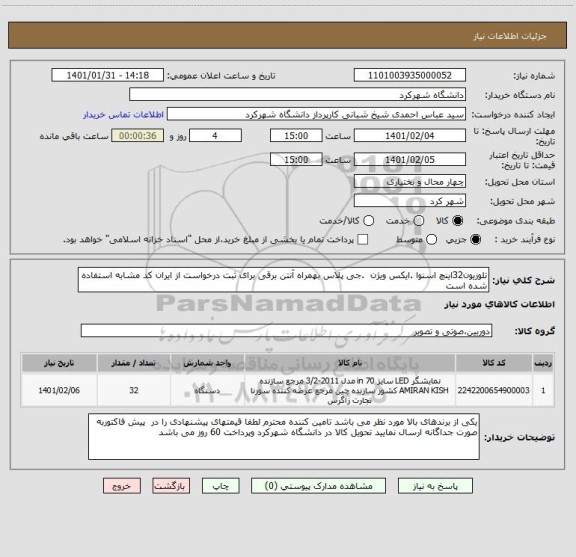The width and height of the screenshot is (576, 557).
Task: Select the متوسط purchase type radio
Action: coord(431,240)
